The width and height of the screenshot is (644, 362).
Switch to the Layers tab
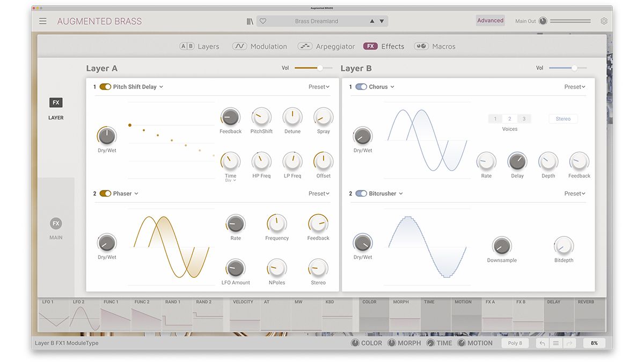(199, 47)
